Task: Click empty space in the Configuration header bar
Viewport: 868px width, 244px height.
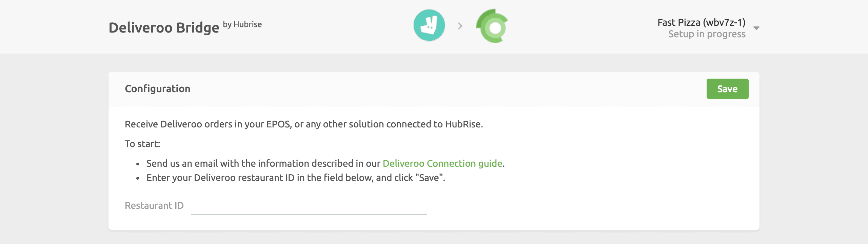Action: click(441, 89)
